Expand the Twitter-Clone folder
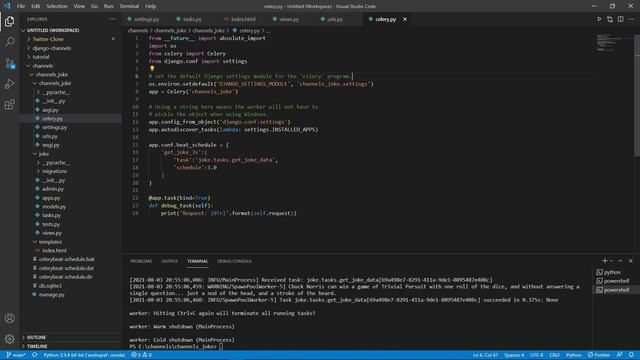This screenshot has width=640, height=360. pyautogui.click(x=48, y=39)
